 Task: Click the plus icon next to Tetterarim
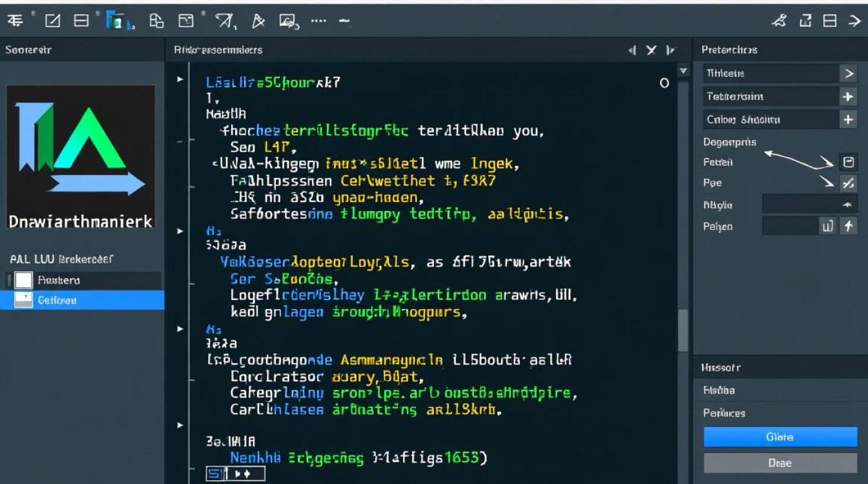[847, 96]
